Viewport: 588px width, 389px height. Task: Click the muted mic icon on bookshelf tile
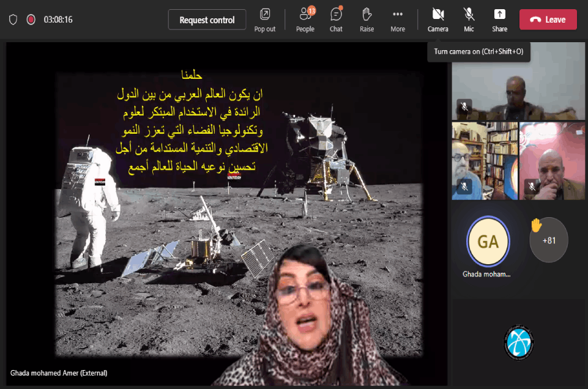(x=464, y=187)
